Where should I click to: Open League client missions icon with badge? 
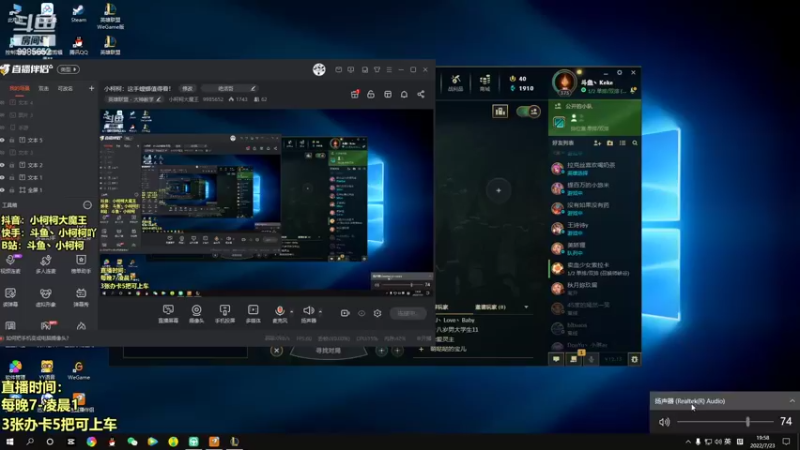pyautogui.click(x=574, y=358)
